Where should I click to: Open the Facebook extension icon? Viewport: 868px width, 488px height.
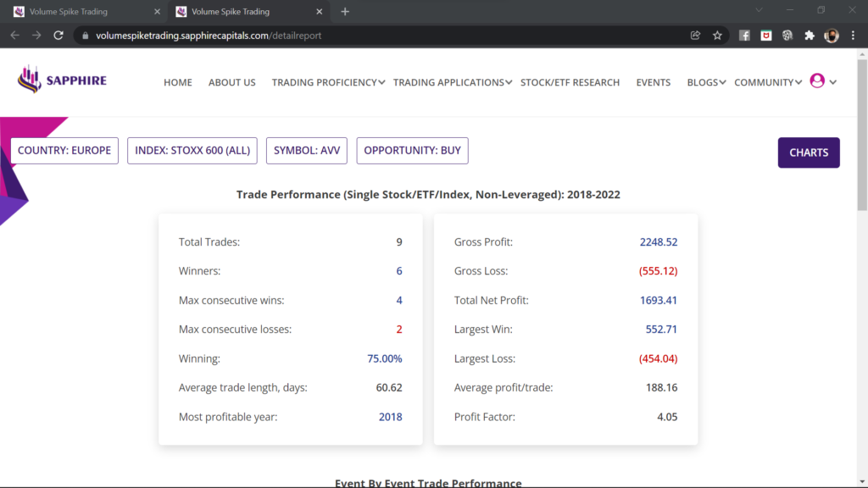click(744, 36)
